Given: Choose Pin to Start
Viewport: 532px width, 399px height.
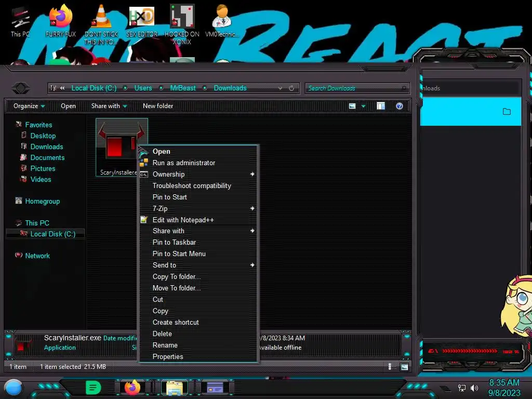Looking at the screenshot, I should pos(199,197).
